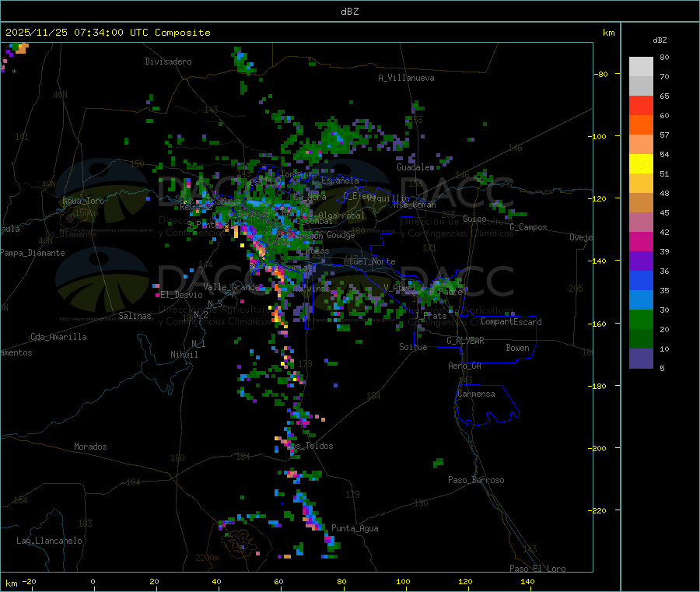Click the 'Punta_Agua' map label
Screen dimensions: 700x592
pyautogui.click(x=355, y=528)
